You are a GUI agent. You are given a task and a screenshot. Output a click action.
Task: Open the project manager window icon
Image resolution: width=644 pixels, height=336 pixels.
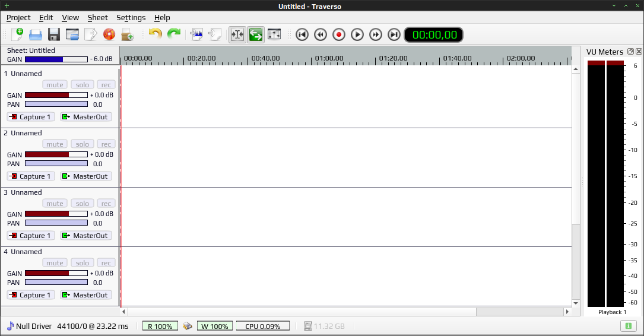72,34
